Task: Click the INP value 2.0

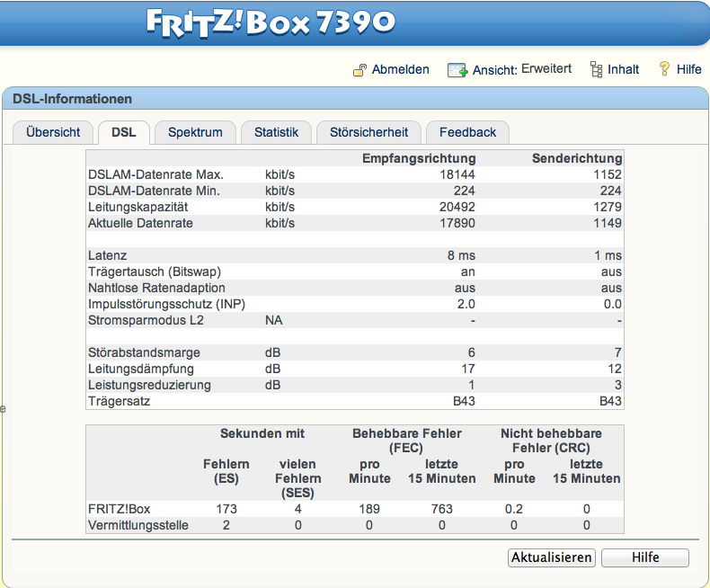Action: pos(466,305)
